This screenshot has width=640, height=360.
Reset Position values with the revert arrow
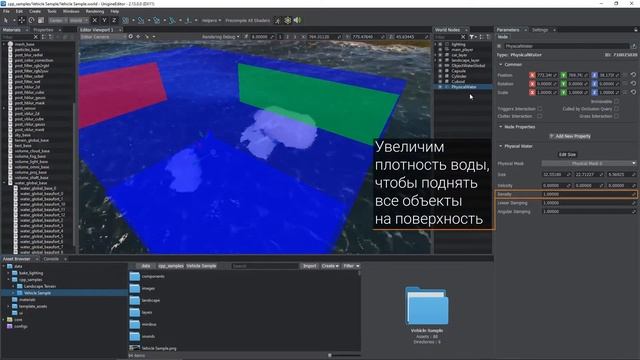pyautogui.click(x=633, y=75)
